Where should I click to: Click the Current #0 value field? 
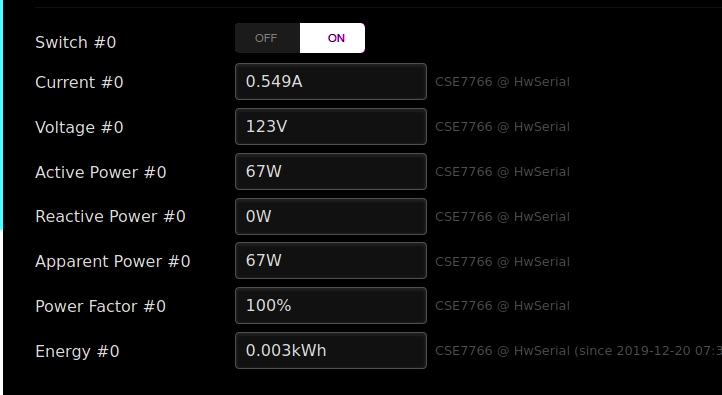pos(331,81)
